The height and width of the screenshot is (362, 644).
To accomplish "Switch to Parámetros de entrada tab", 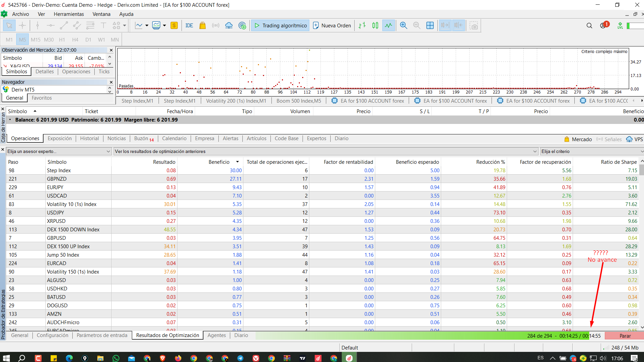I will [102, 335].
